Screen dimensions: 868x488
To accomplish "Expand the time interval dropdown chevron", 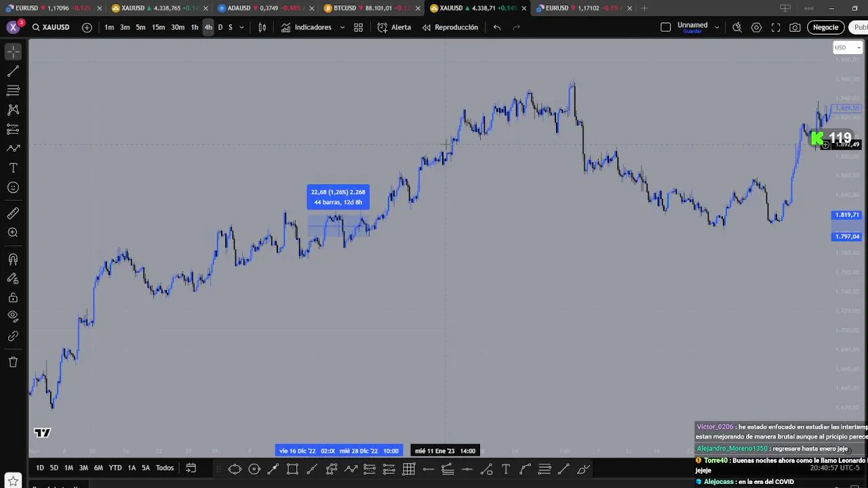I will pos(241,27).
